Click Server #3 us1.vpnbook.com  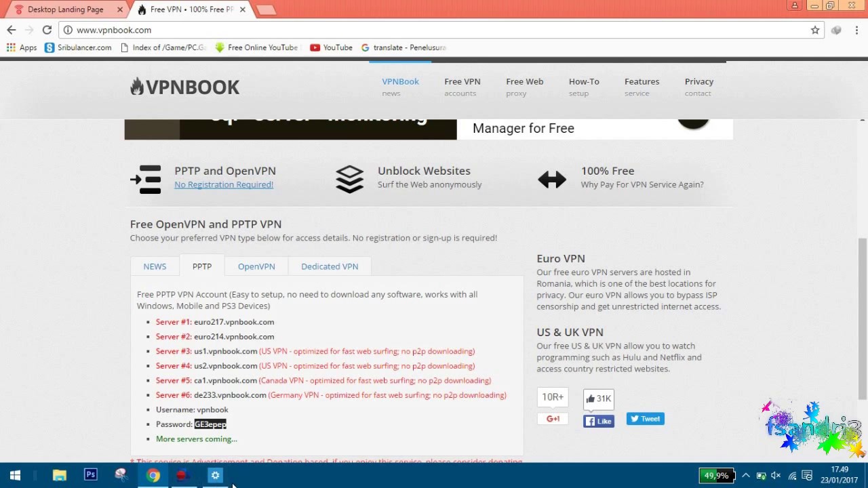coord(315,351)
